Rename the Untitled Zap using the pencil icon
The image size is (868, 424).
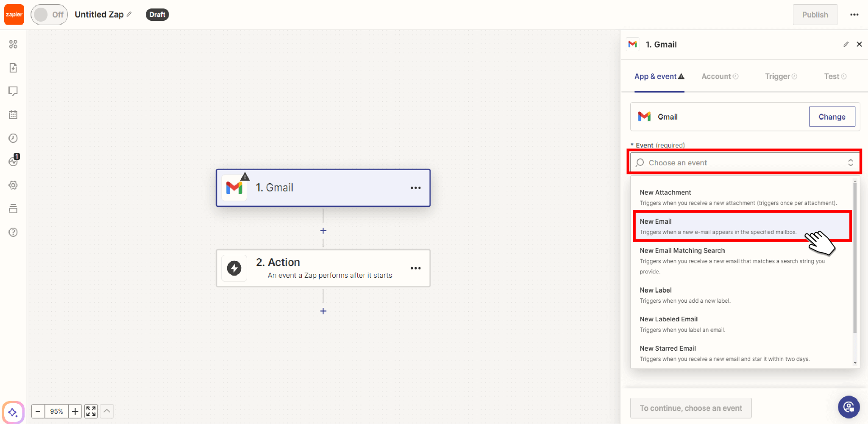coord(129,14)
